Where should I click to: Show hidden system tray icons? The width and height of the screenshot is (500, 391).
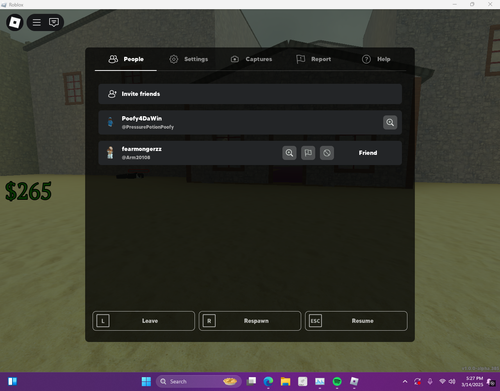pyautogui.click(x=405, y=382)
